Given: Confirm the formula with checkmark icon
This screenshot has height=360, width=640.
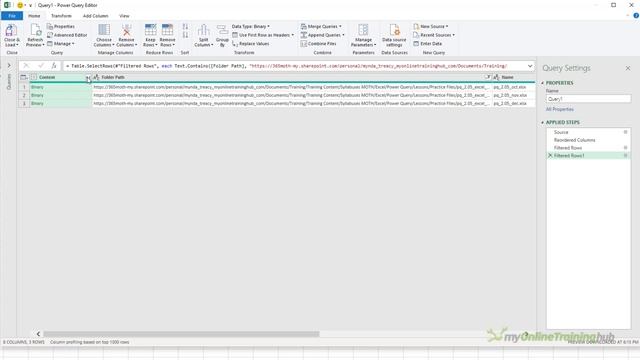Looking at the screenshot, I should pos(40,66).
